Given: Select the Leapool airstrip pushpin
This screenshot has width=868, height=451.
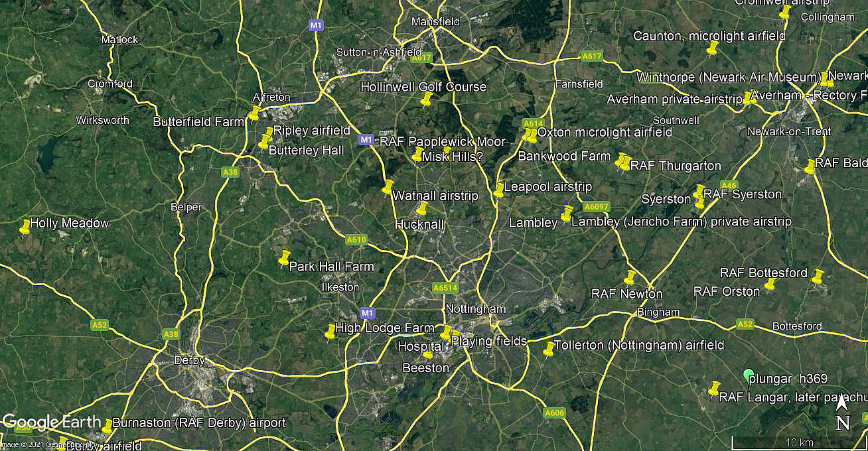Looking at the screenshot, I should [x=499, y=190].
